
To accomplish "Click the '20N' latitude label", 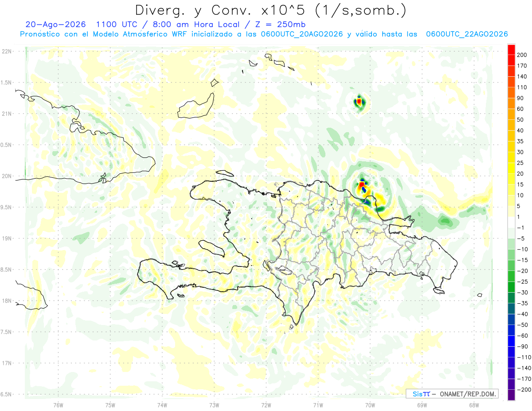I will coord(6,176).
